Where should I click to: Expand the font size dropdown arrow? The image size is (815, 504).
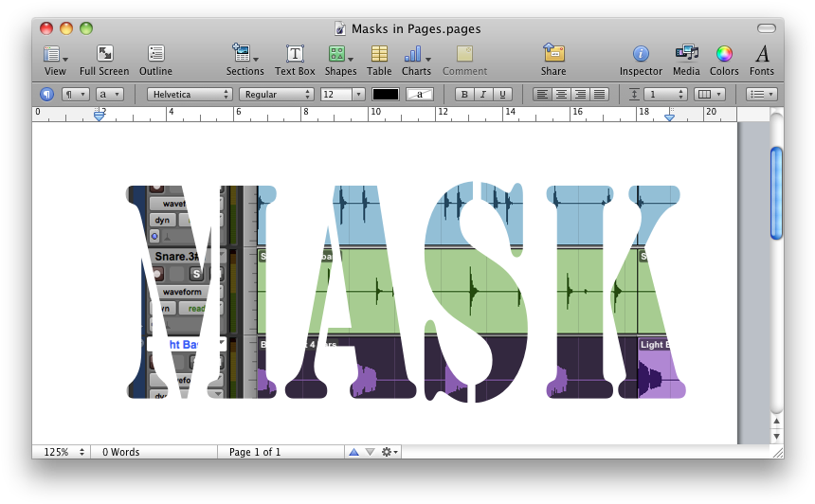358,94
